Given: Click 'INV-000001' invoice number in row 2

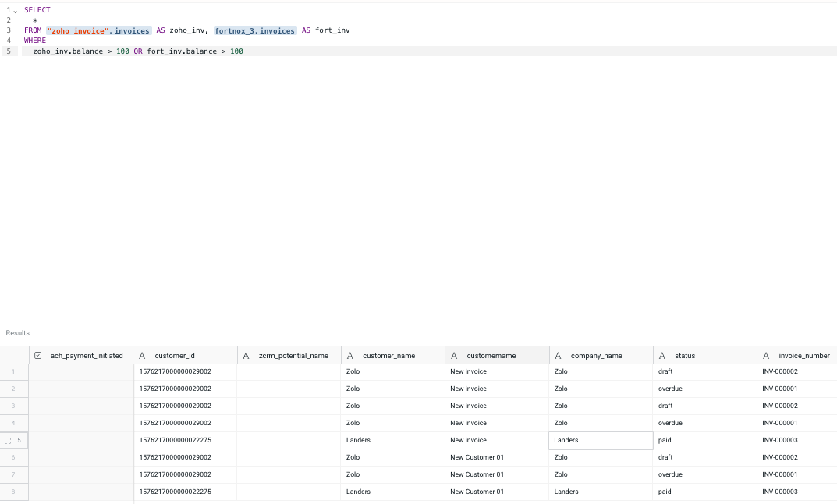Looking at the screenshot, I should tap(797, 389).
